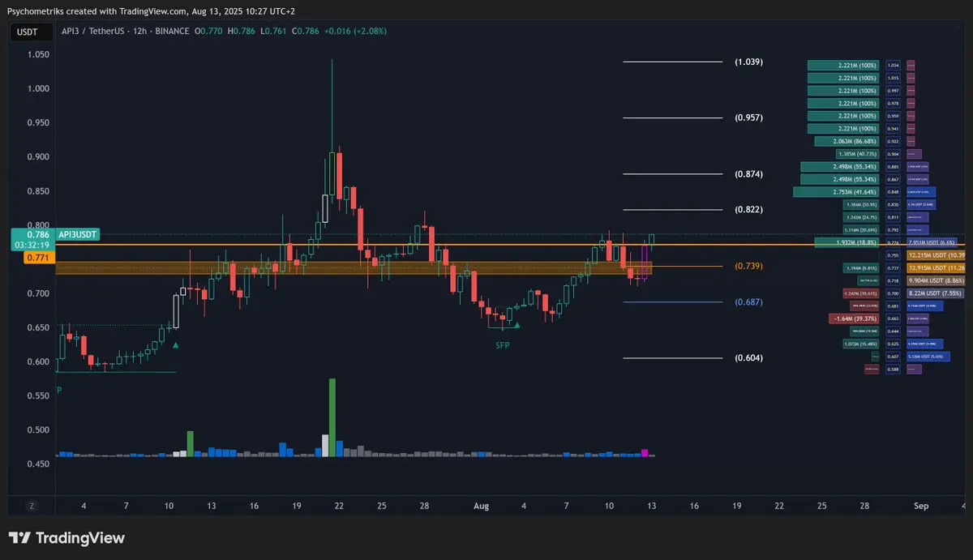Click BINANCE exchange name in title

(x=173, y=31)
